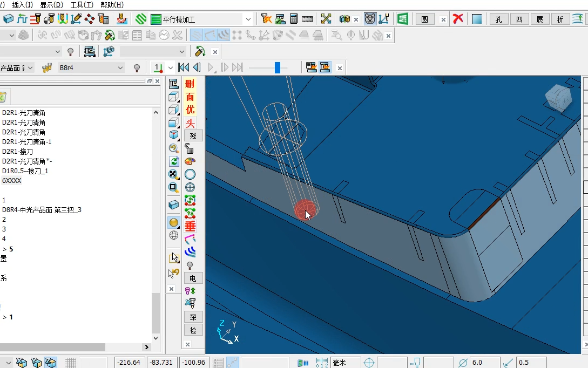
Task: Click the zoom magnifier tool in view toolbar
Action: (x=174, y=148)
